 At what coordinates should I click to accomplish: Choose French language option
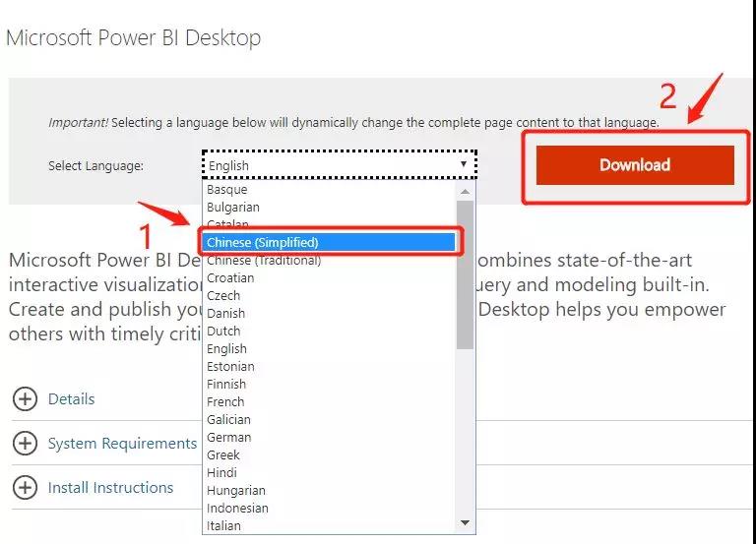coord(330,402)
